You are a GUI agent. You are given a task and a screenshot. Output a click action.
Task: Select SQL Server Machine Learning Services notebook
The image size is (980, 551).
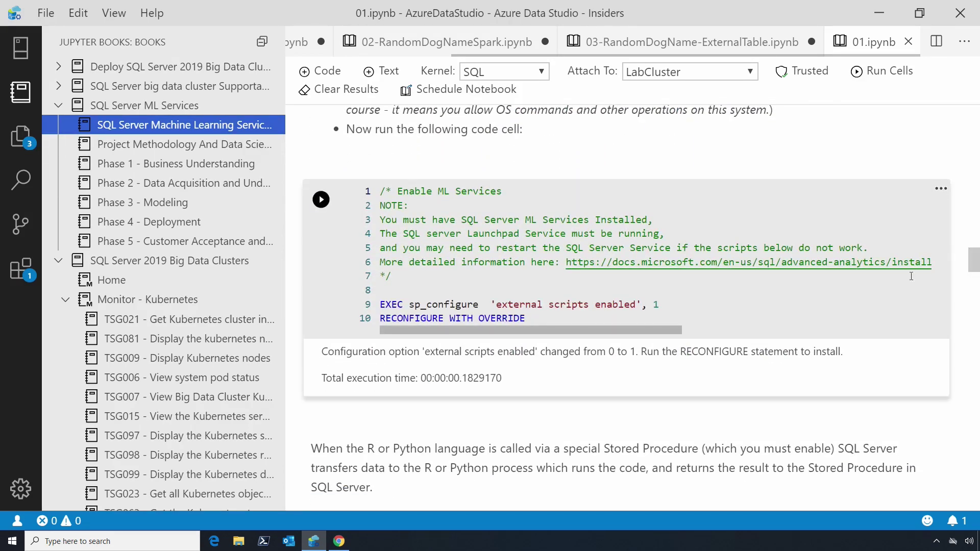pos(163,124)
